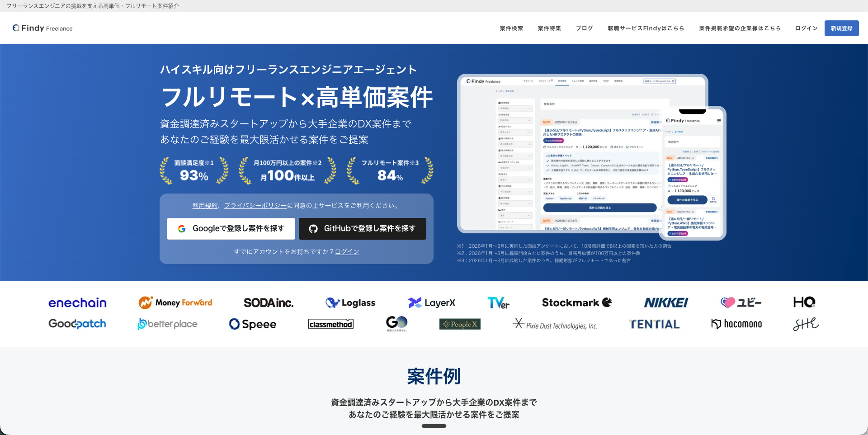Click the ログイン link below registration buttons
The height and width of the screenshot is (435, 868).
tap(347, 252)
